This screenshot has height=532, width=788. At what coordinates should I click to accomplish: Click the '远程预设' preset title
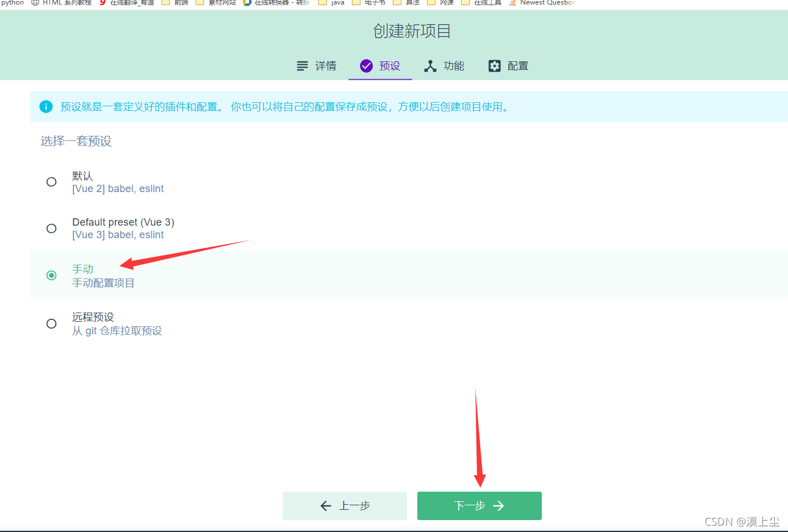pos(93,317)
